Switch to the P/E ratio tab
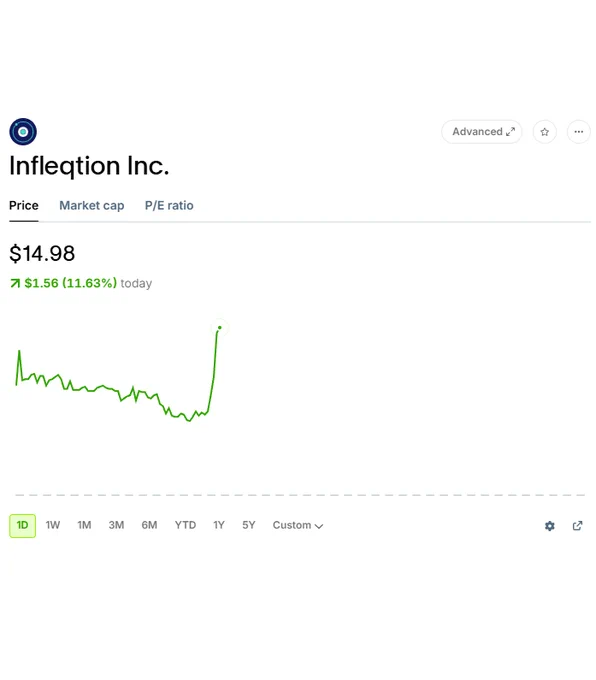Screen dimensions: 596x680 coord(169,205)
